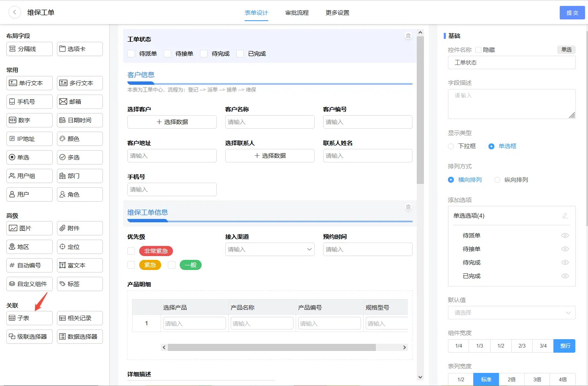Open the 默认值 selection dropdown
This screenshot has height=386, width=588.
pyautogui.click(x=511, y=313)
